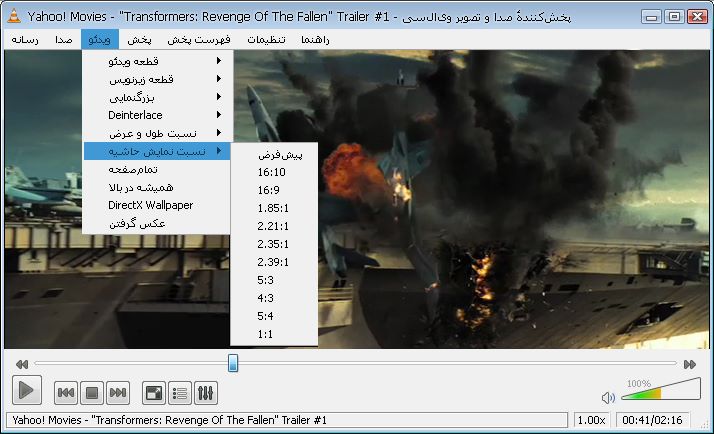The image size is (714, 434).
Task: Select the 2.21:1 crop ratio
Action: coord(274,226)
